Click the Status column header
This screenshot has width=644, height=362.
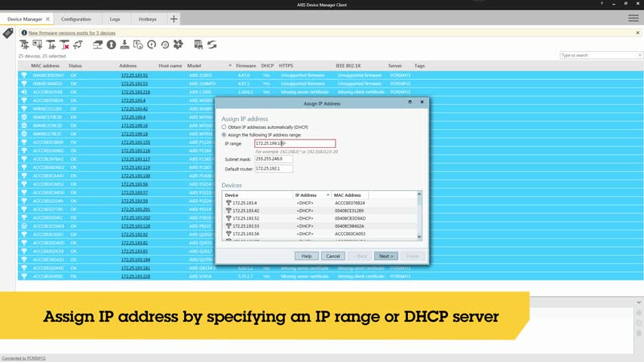click(x=75, y=66)
